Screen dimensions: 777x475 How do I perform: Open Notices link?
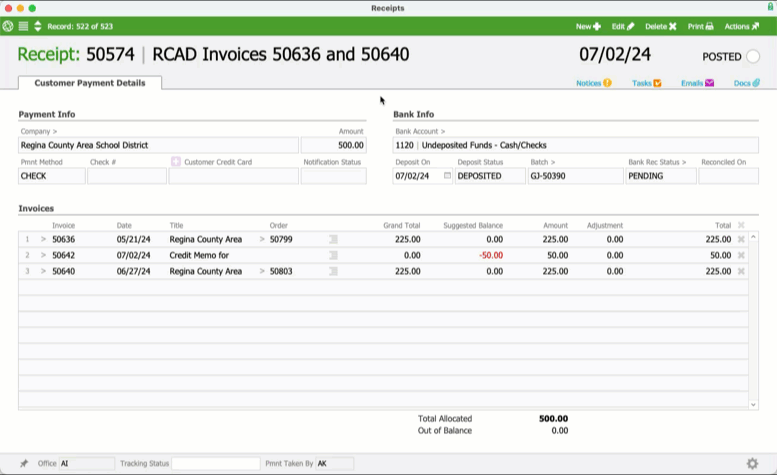tap(594, 83)
